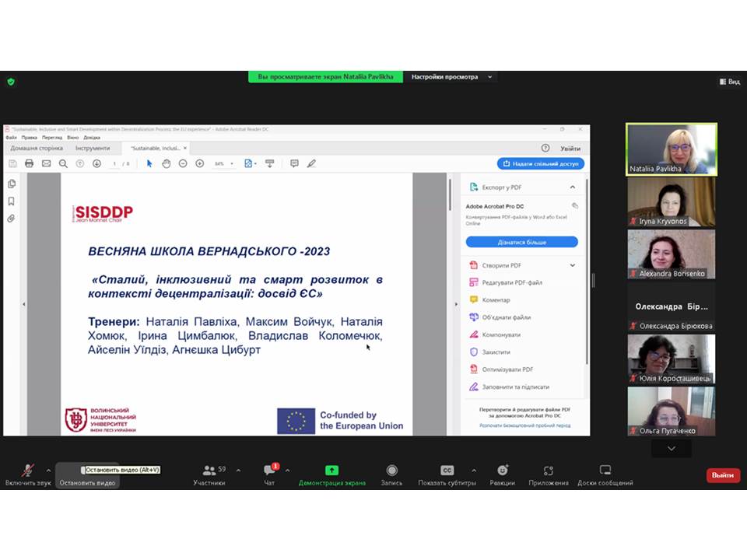
Task: Select Юлія Коросташивець video thumbnail
Action: click(672, 359)
